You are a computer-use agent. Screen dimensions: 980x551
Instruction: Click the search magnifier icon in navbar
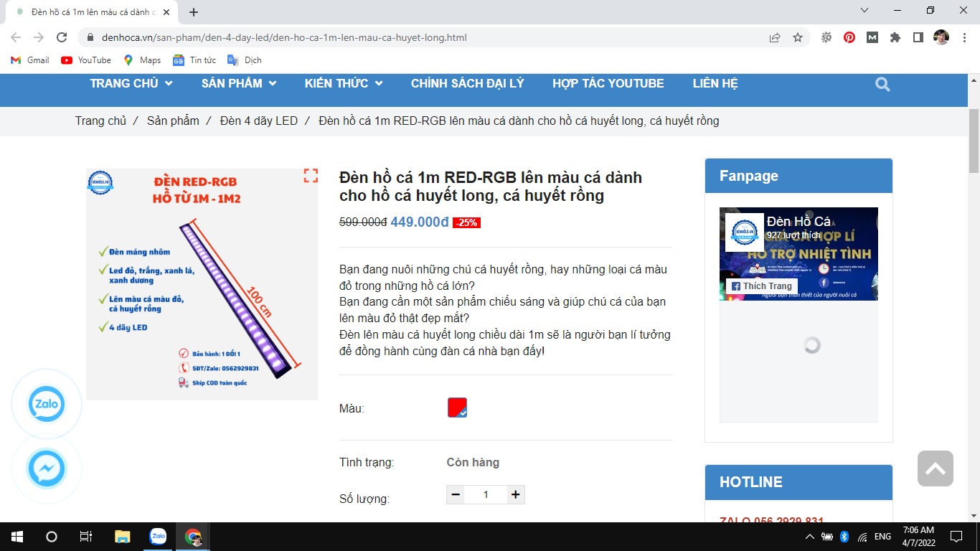[x=882, y=85]
